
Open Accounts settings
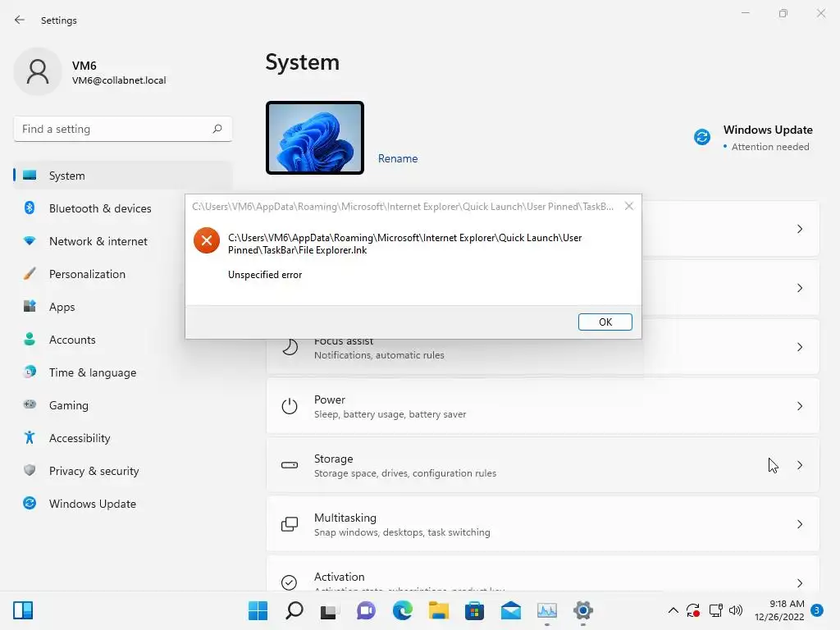(x=123, y=340)
